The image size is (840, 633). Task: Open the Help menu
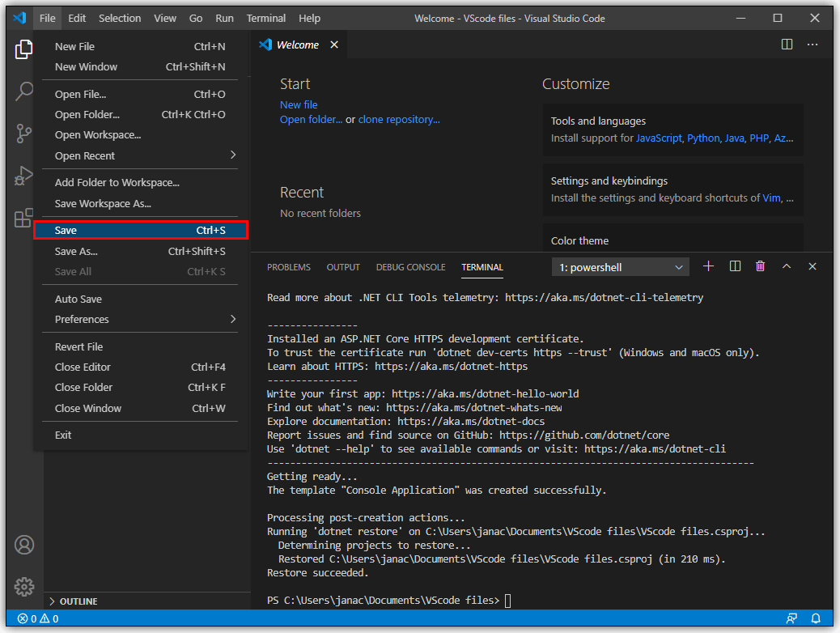[309, 19]
